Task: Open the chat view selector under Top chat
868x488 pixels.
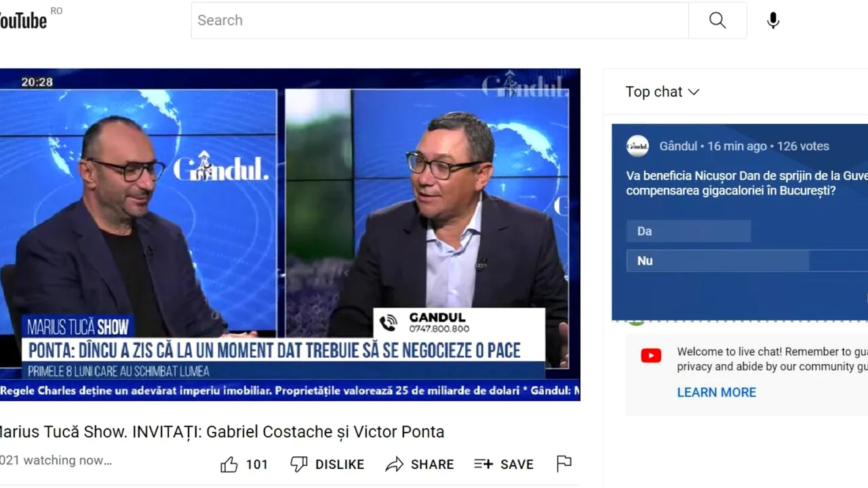Action: (x=663, y=91)
